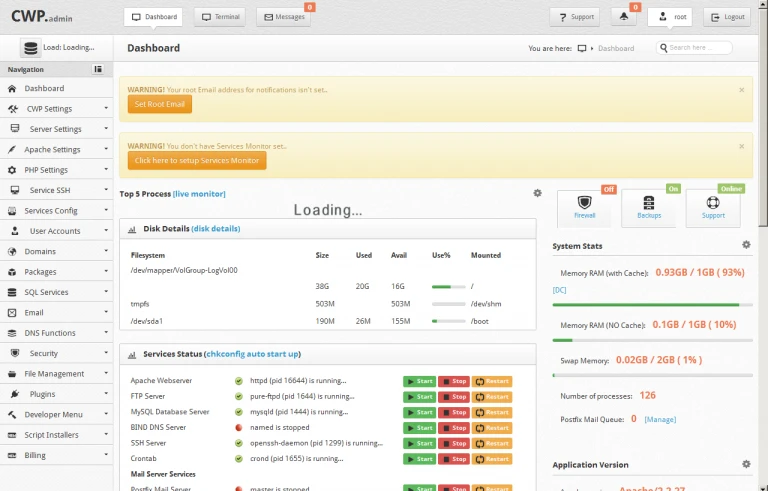768x491 pixels.
Task: Select Dashboard in the navigation sidebar
Action: tap(56, 88)
